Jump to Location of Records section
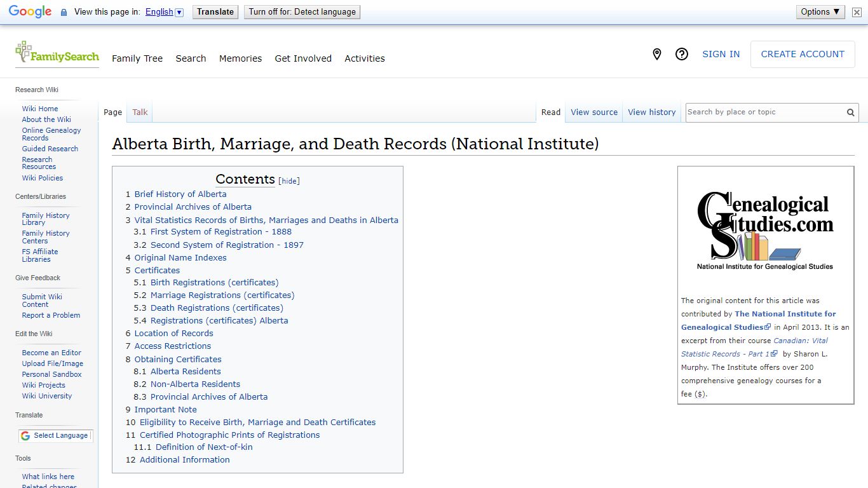Screen dimensions: 868x488 pyautogui.click(x=174, y=334)
